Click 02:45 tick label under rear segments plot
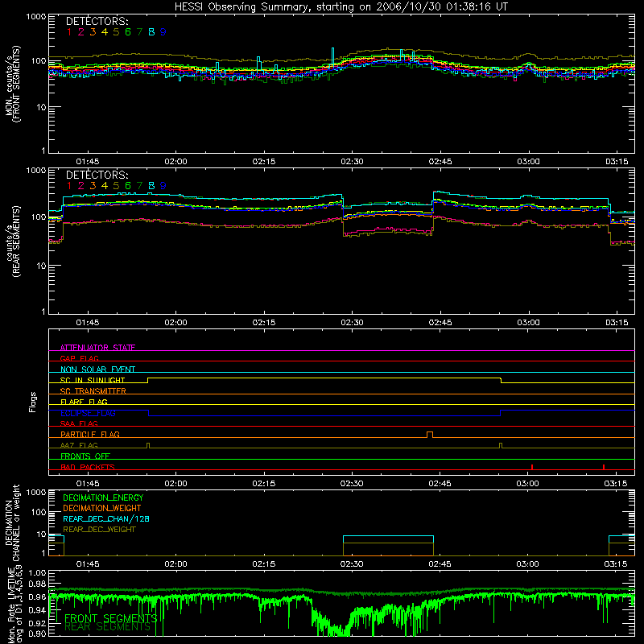 tap(440, 323)
